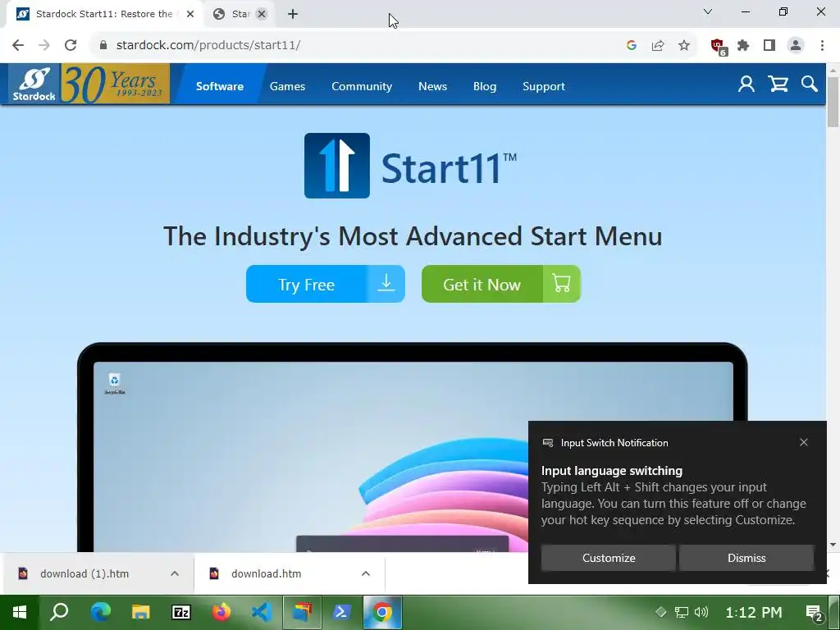Reload the Stardock page
The height and width of the screenshot is (630, 840).
click(x=71, y=45)
